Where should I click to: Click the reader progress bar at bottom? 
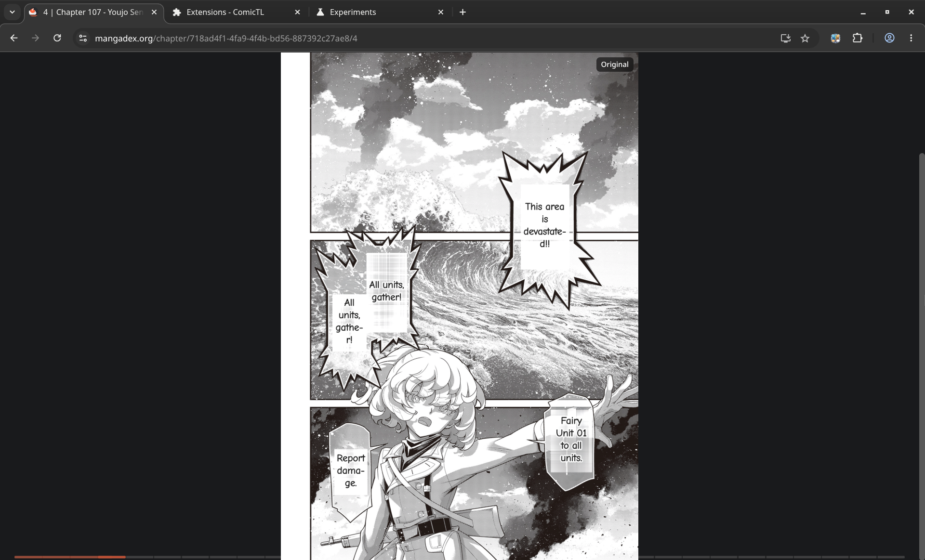(460, 557)
